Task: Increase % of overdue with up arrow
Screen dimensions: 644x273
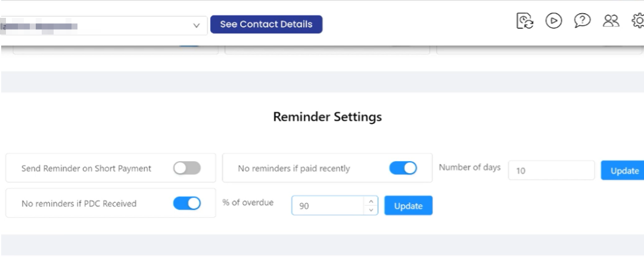Action: pyautogui.click(x=371, y=201)
